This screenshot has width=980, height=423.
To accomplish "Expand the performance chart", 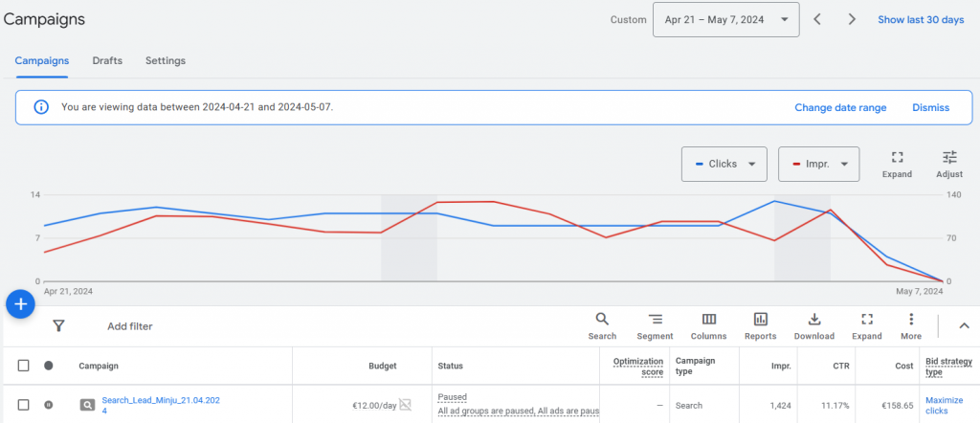I will click(897, 164).
